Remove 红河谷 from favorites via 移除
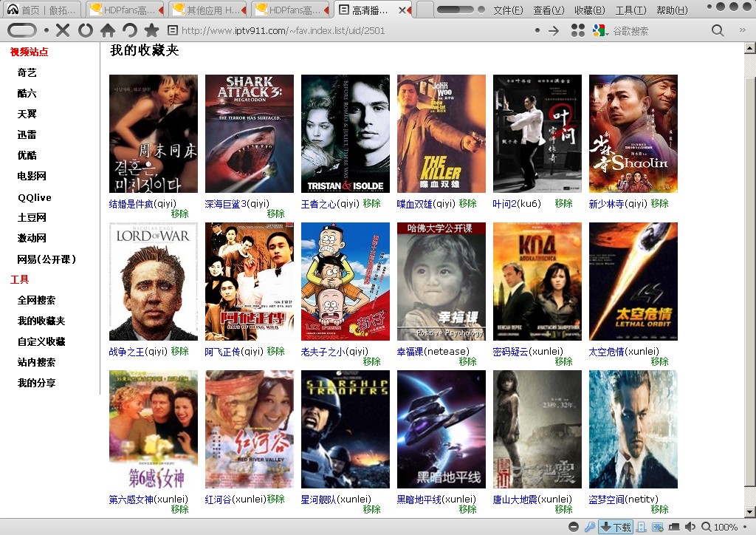Viewport: 756px width, 535px height. (x=276, y=499)
